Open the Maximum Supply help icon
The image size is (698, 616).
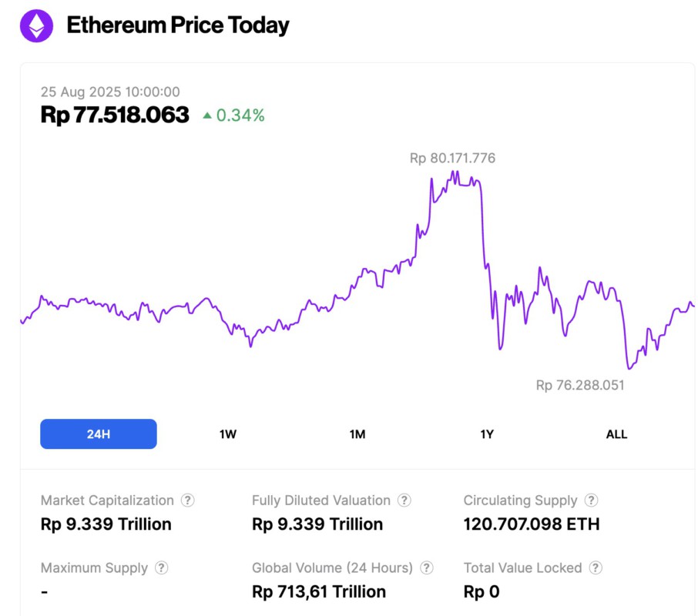[162, 568]
